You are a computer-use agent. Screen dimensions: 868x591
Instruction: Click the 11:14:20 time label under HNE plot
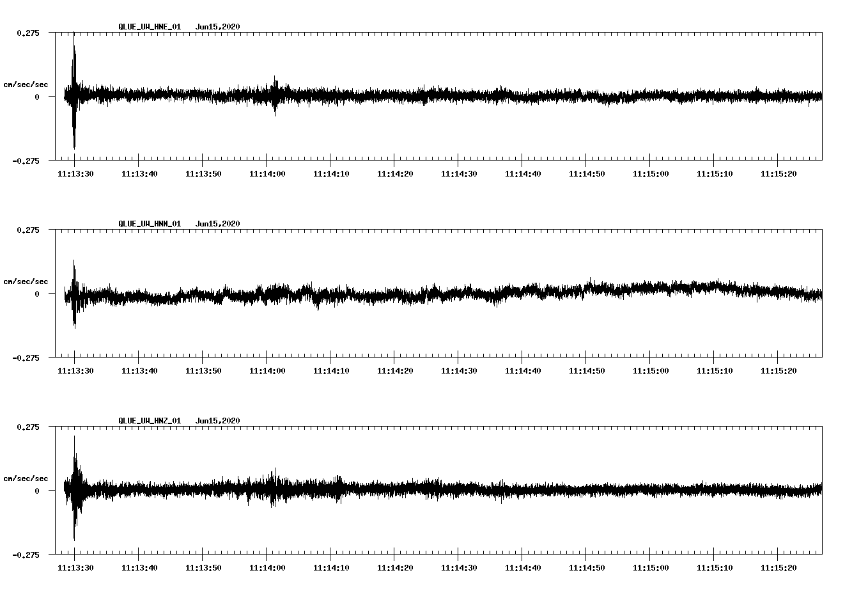(395, 174)
